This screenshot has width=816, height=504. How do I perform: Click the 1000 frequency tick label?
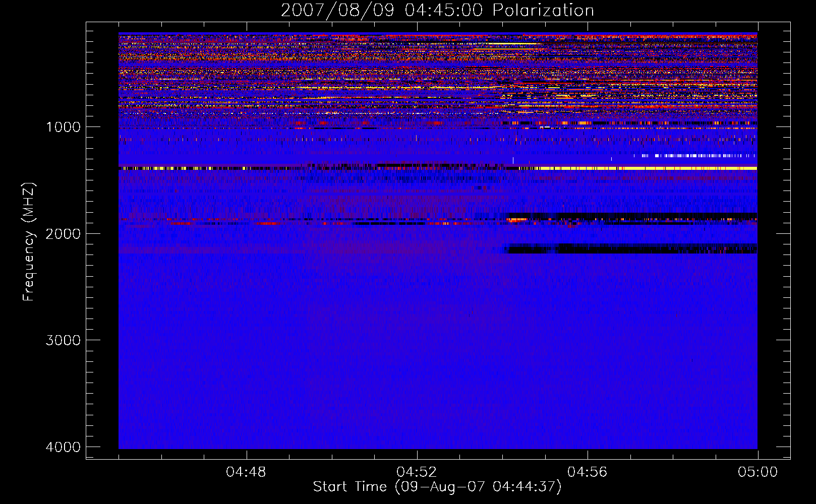(63, 127)
